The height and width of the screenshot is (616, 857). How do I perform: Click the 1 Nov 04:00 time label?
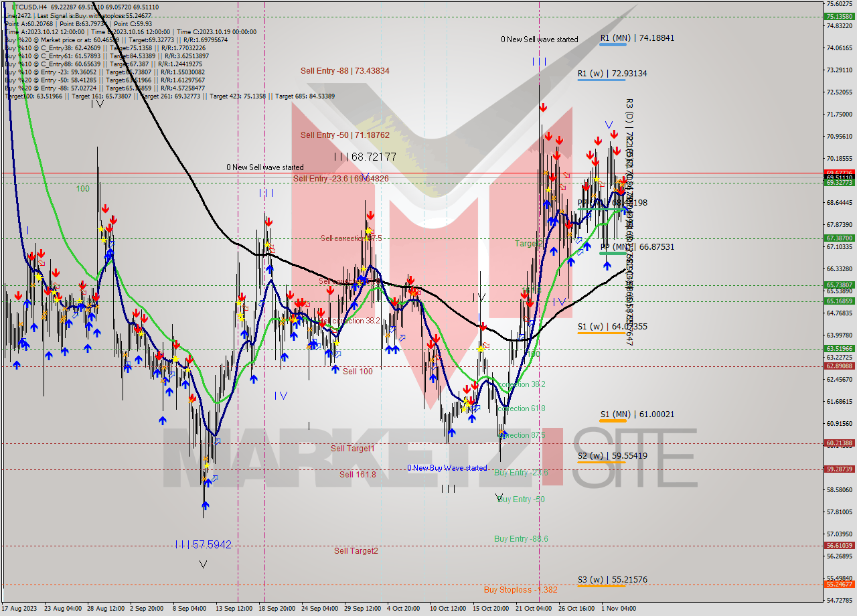coord(619,609)
